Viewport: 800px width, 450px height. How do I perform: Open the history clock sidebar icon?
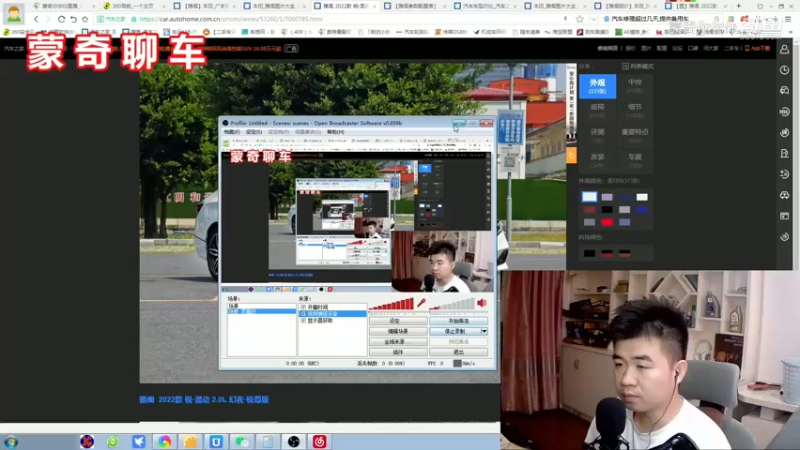(785, 70)
